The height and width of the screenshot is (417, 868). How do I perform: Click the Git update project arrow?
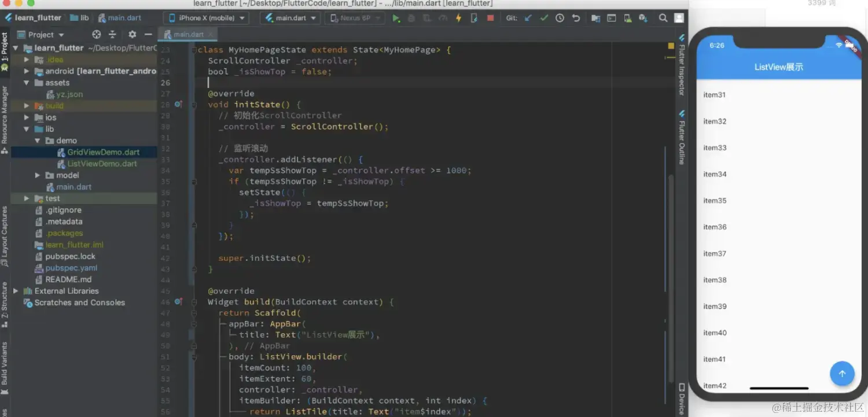pyautogui.click(x=528, y=19)
